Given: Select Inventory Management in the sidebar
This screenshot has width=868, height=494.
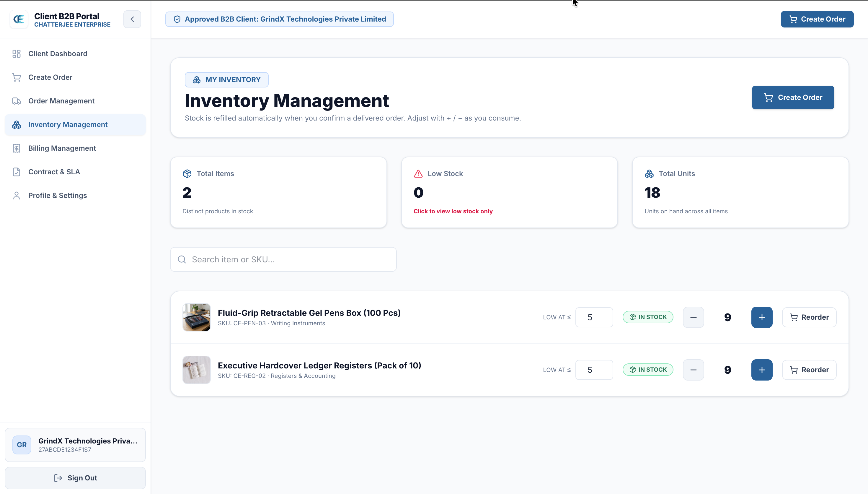Looking at the screenshot, I should point(75,124).
